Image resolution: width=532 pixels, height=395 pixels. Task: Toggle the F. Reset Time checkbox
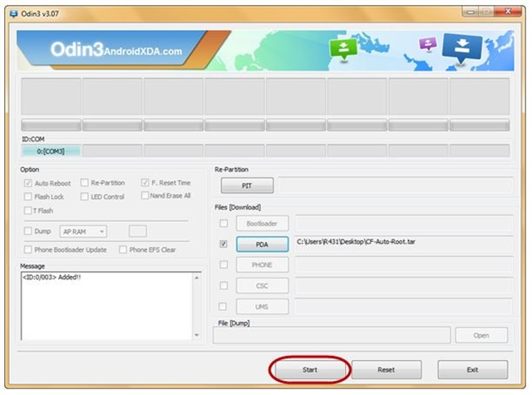[145, 183]
